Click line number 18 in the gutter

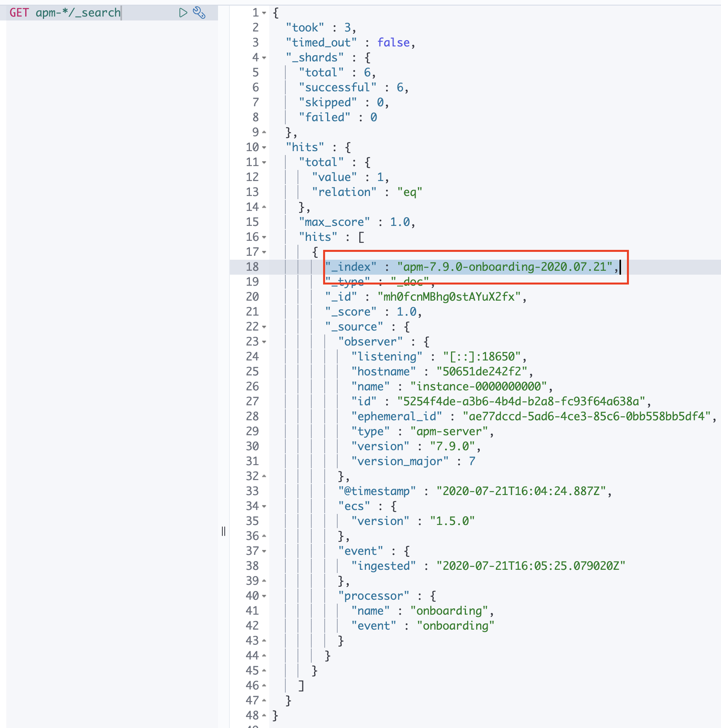[x=252, y=267]
